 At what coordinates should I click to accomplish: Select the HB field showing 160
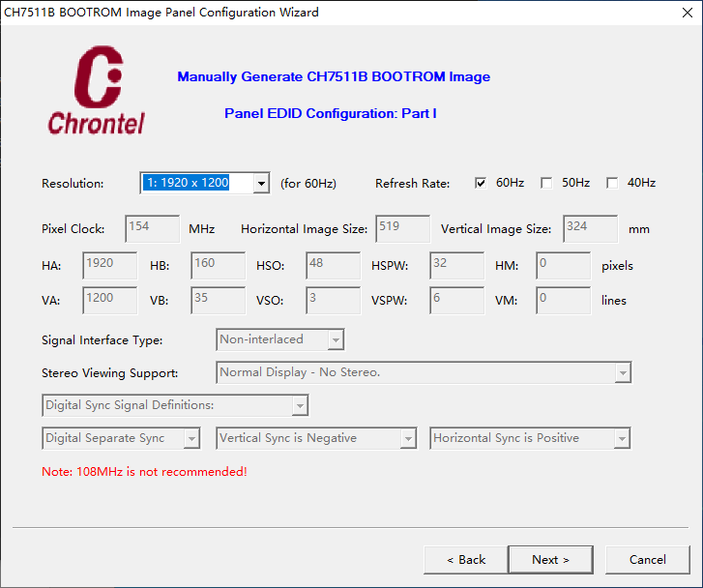218,266
